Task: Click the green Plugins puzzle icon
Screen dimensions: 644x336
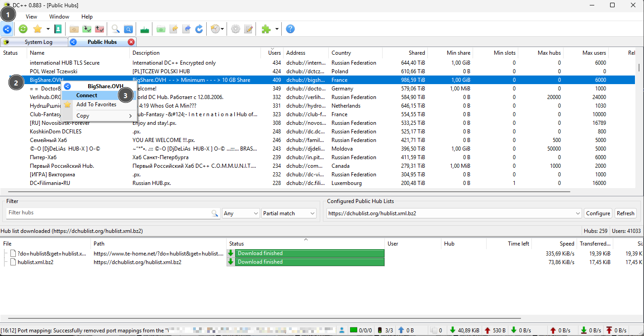Action: [x=266, y=29]
